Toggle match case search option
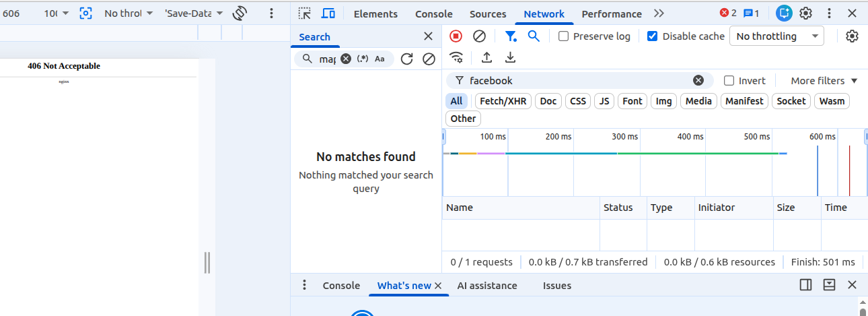The width and height of the screenshot is (868, 316). pos(380,59)
